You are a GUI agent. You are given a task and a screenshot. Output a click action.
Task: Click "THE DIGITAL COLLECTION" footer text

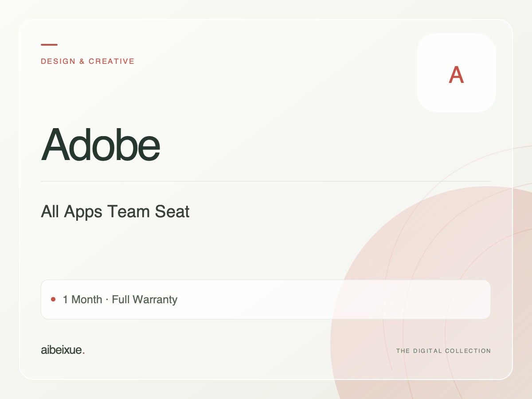coord(443,351)
